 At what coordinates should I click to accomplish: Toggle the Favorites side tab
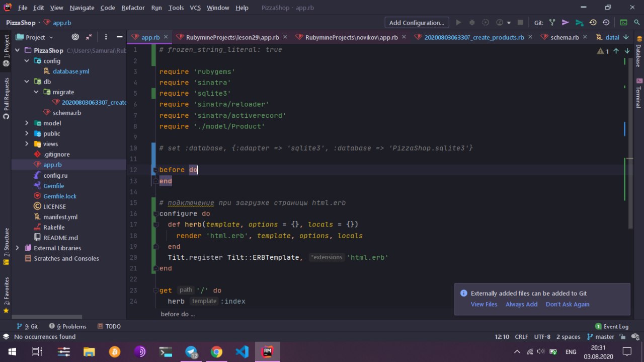click(6, 295)
